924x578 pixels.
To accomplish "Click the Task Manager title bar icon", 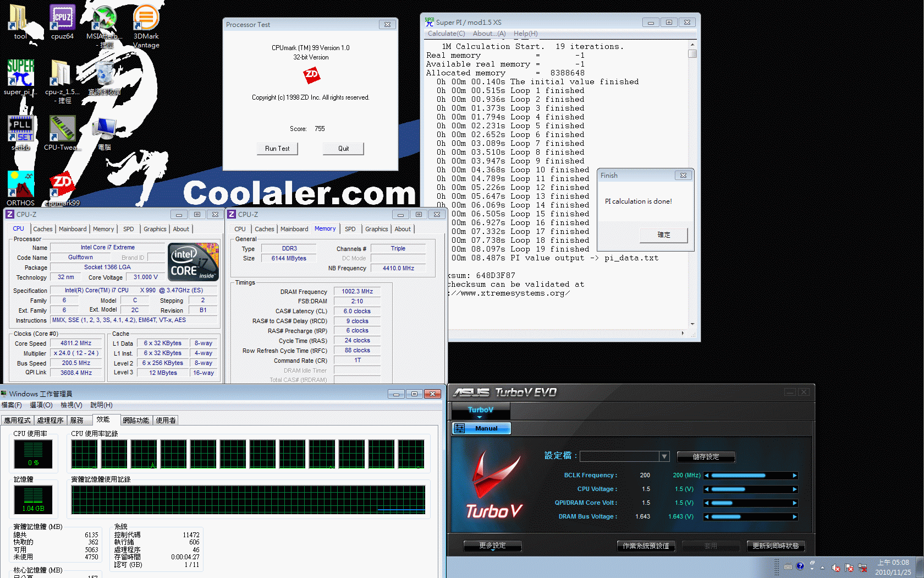I will coord(4,394).
